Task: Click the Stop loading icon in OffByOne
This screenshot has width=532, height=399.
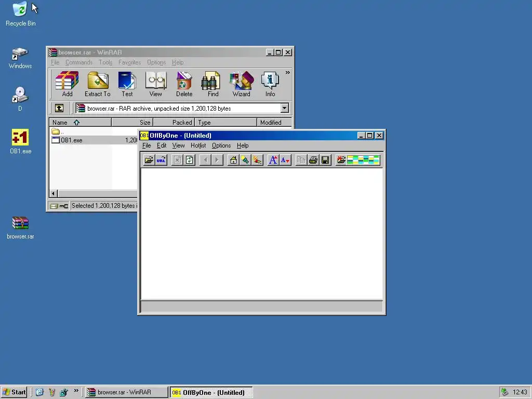Action: pos(177,160)
